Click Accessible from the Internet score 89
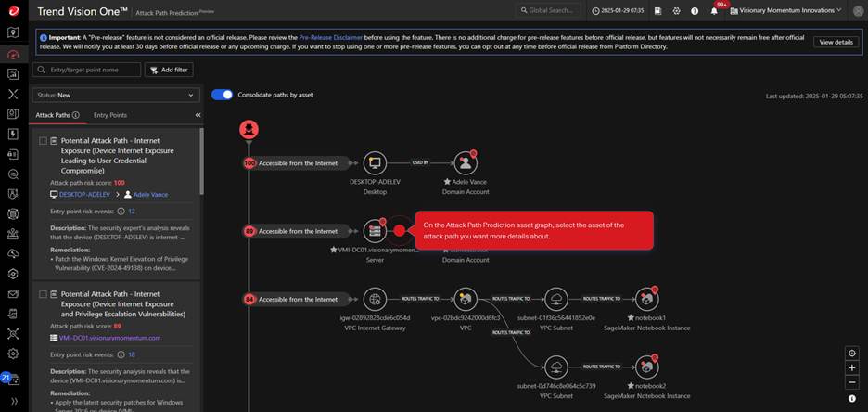This screenshot has width=868, height=412. pos(298,231)
